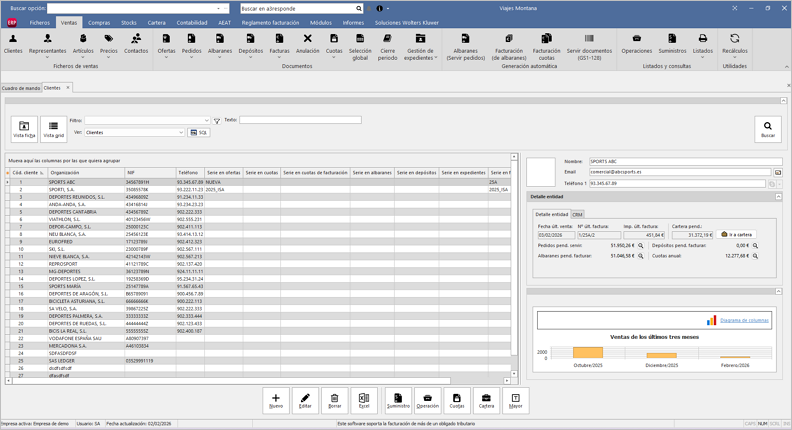This screenshot has width=792, height=430.
Task: Click the Ir a cartera button
Action: (x=736, y=234)
